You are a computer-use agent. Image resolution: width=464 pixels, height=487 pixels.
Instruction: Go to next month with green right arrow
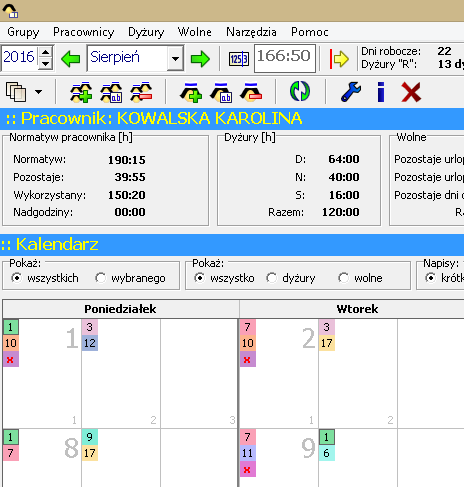click(x=200, y=59)
